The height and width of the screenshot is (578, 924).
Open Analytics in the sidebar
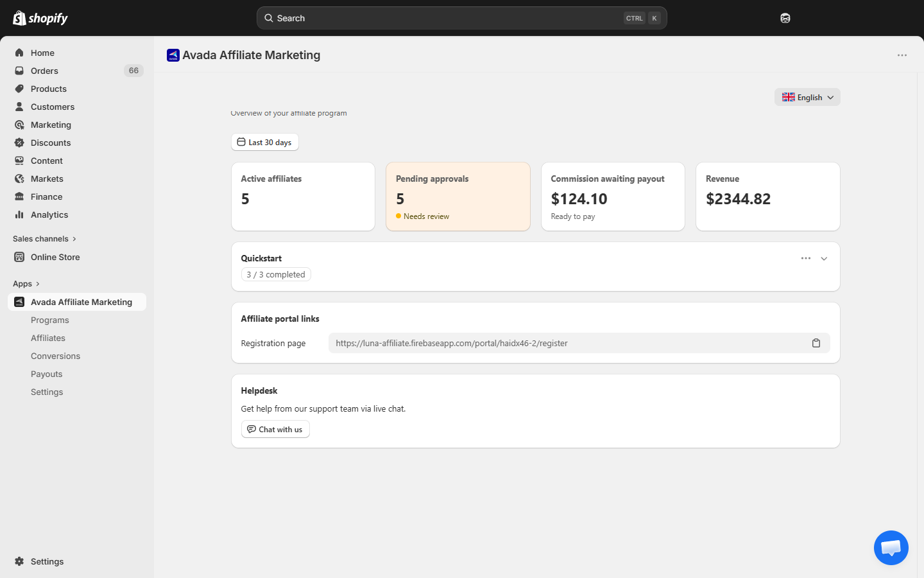click(77, 215)
